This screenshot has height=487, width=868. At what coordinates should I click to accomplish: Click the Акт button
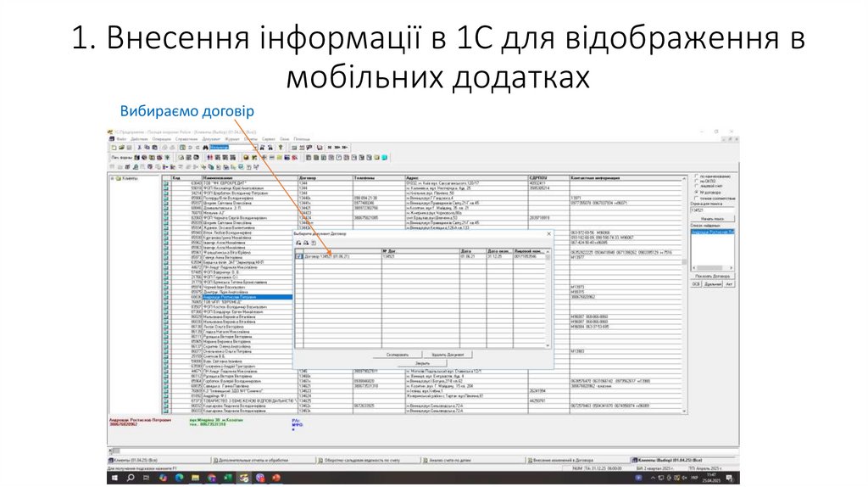tap(729, 284)
